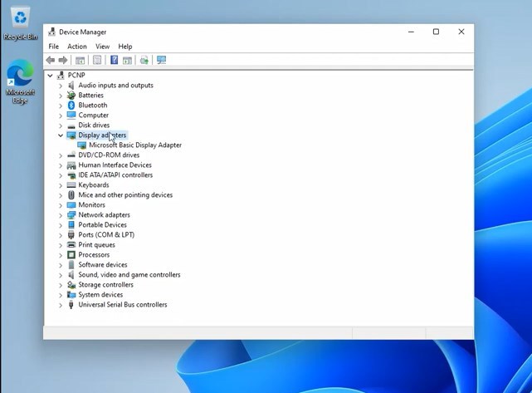Select the Processors label
Screen dimensions: 532x393
click(94, 255)
